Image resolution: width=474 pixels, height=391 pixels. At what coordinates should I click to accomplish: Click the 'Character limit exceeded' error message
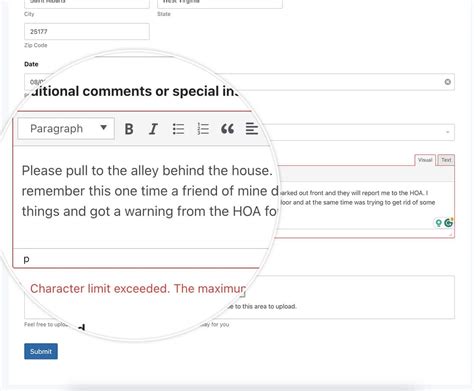(x=138, y=288)
